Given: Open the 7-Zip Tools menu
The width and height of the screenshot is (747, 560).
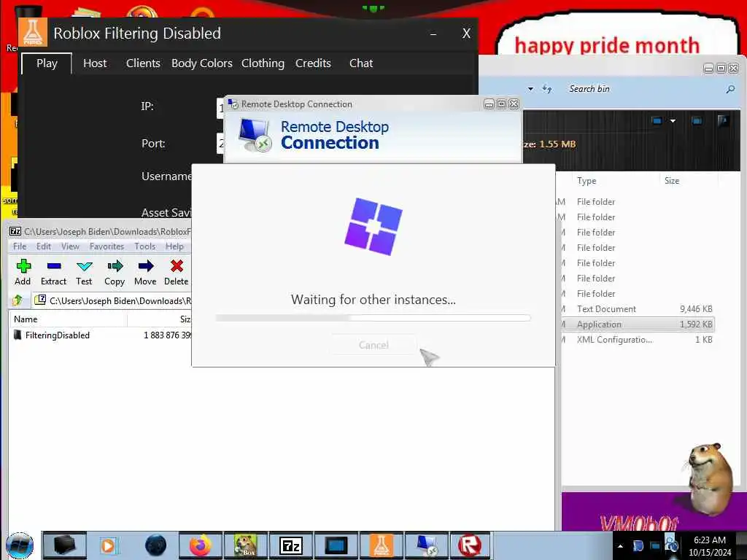Looking at the screenshot, I should point(145,246).
